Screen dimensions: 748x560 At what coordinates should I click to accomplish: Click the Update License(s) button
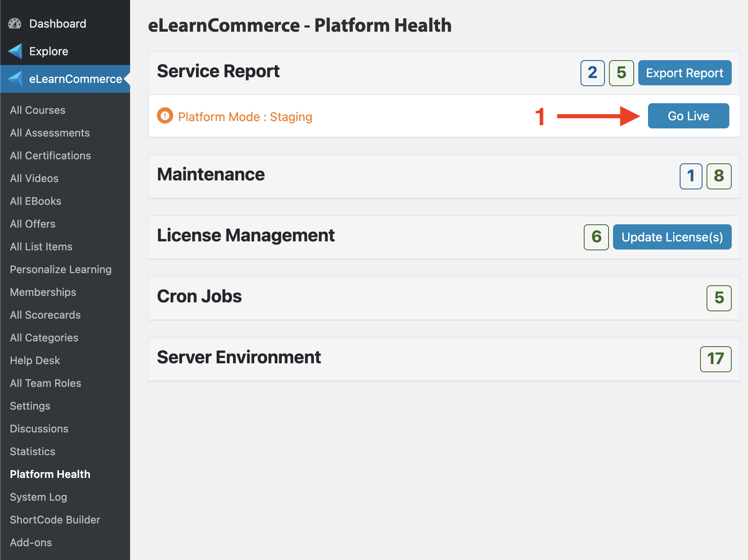[x=672, y=237]
